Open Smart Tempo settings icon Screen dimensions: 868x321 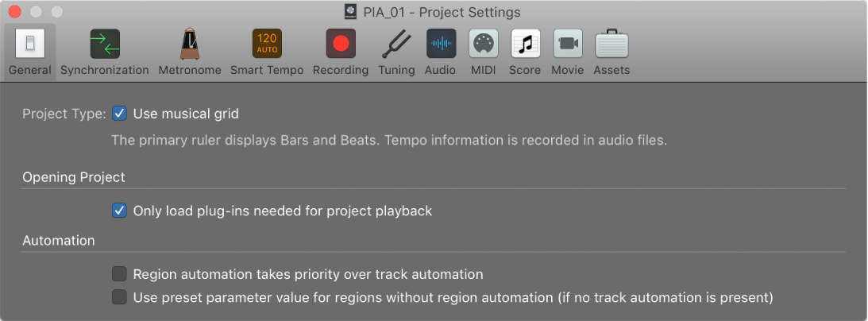pos(267,44)
